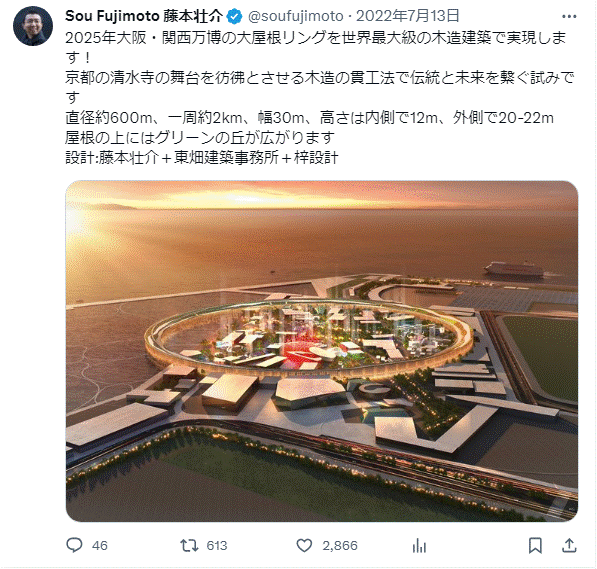
Task: Click the dimensions line starting 直径約600m
Action: pos(310,118)
